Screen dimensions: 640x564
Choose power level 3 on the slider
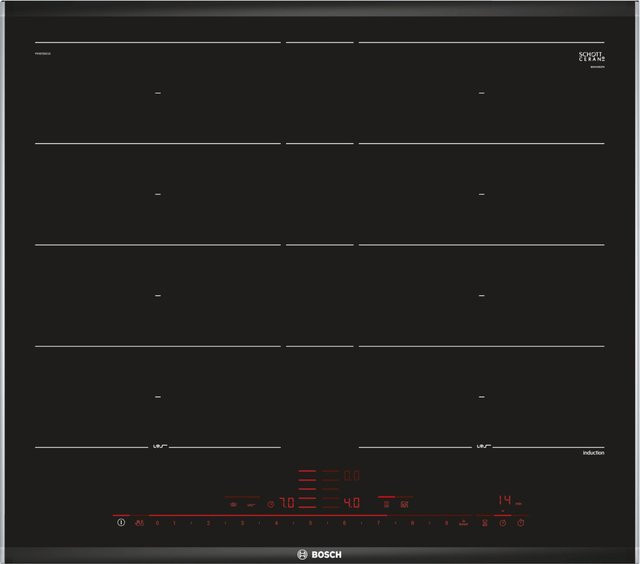click(x=242, y=523)
